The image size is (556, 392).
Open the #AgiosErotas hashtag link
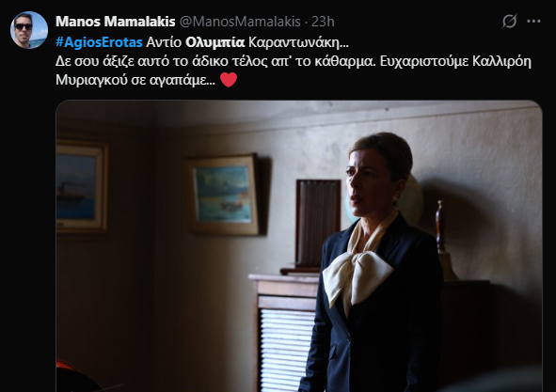(99, 42)
